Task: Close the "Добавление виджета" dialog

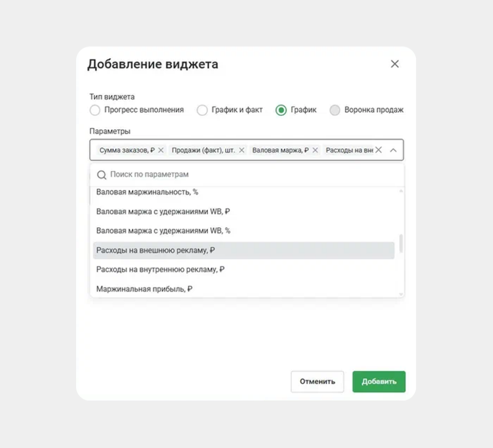Action: [395, 64]
